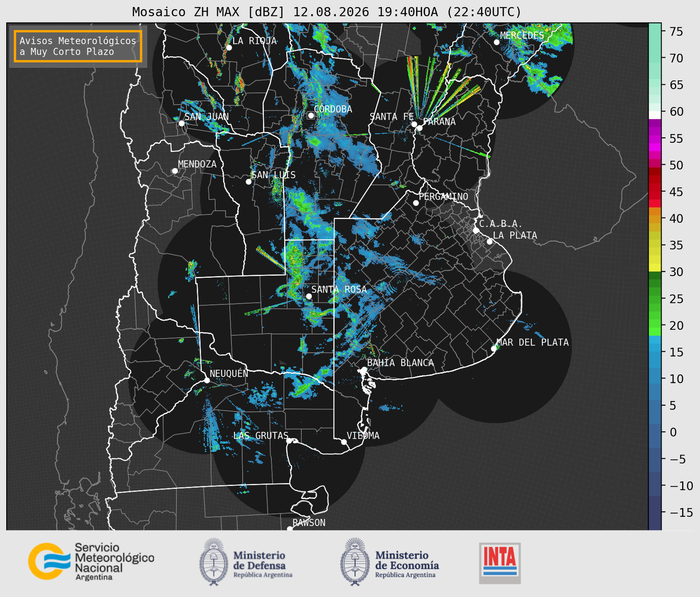Click the INTA logo
This screenshot has height=597, width=700.
(x=500, y=563)
